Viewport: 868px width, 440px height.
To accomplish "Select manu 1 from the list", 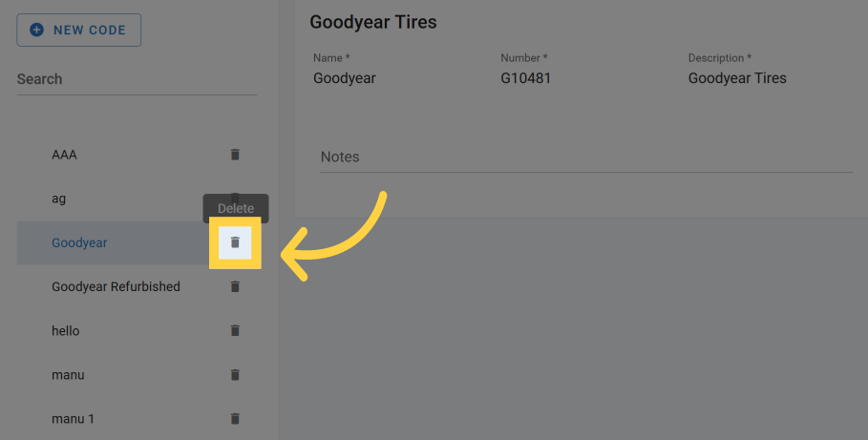I will 73,419.
